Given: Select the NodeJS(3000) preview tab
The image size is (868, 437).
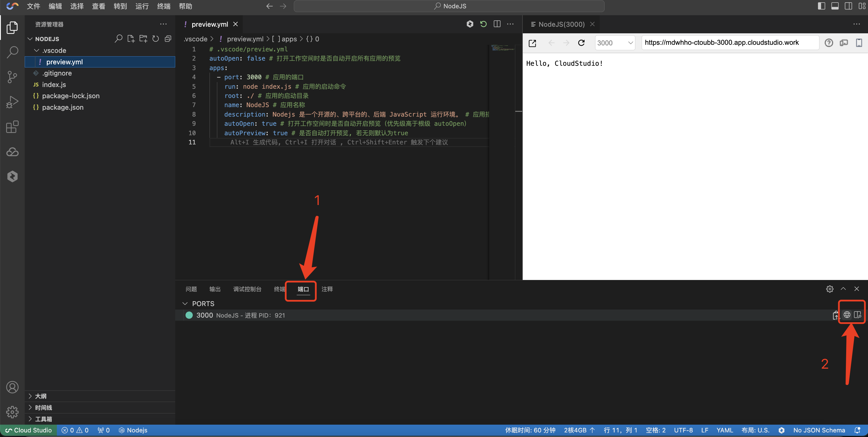Looking at the screenshot, I should pyautogui.click(x=561, y=24).
